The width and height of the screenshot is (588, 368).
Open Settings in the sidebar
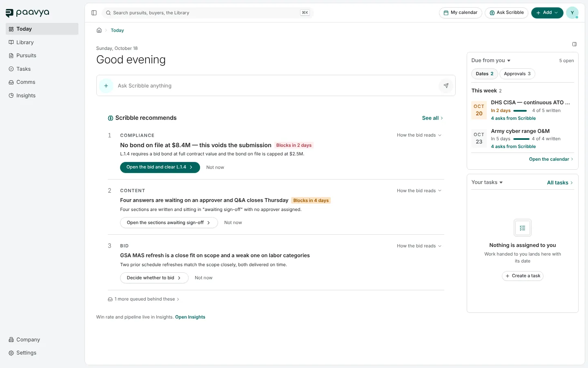[x=42, y=353]
